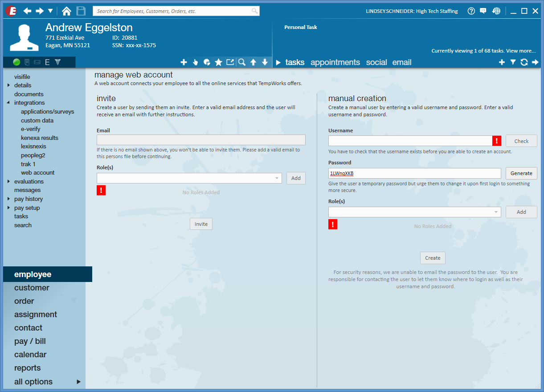The width and height of the screenshot is (544, 392).
Task: Click the save disk icon
Action: pos(81,11)
